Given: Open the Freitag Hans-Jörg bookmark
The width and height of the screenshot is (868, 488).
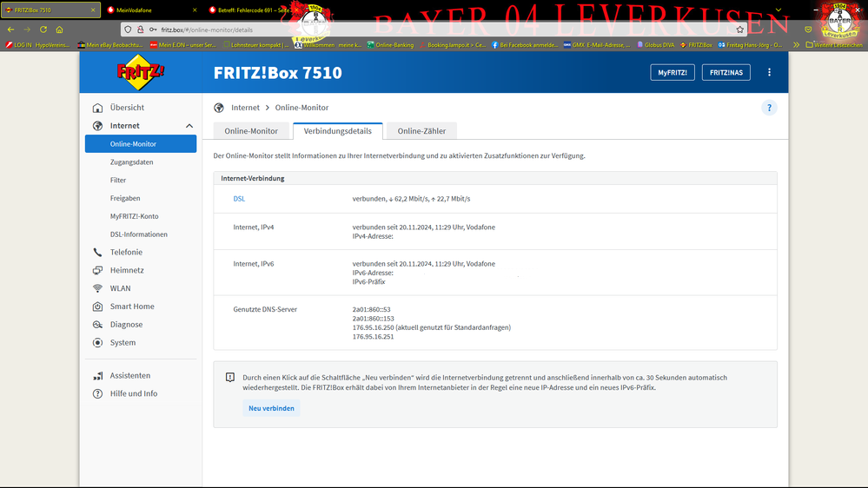Looking at the screenshot, I should pos(750,45).
